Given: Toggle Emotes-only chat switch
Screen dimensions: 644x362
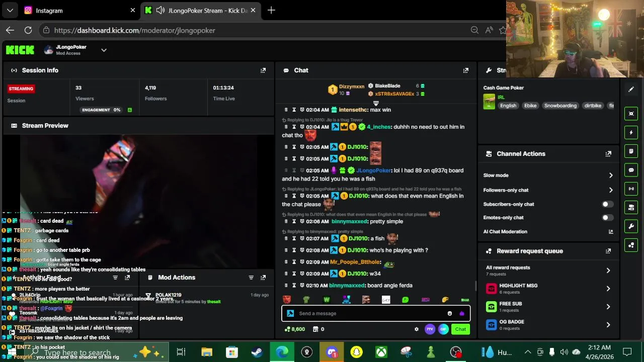Looking at the screenshot, I should click(608, 218).
